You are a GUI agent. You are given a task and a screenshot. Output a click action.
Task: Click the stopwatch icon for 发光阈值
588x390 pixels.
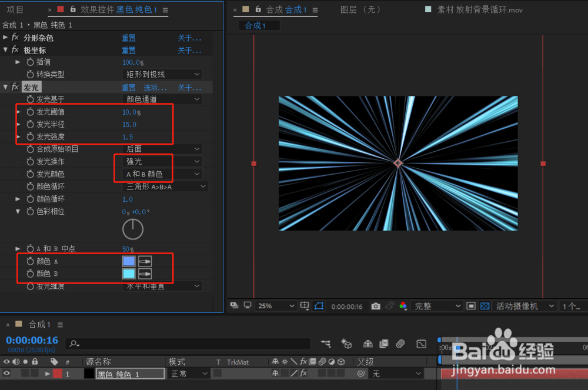31,112
